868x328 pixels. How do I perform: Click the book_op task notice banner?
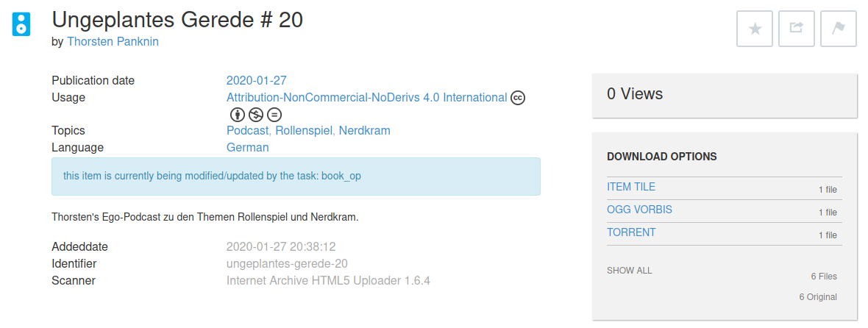point(296,177)
